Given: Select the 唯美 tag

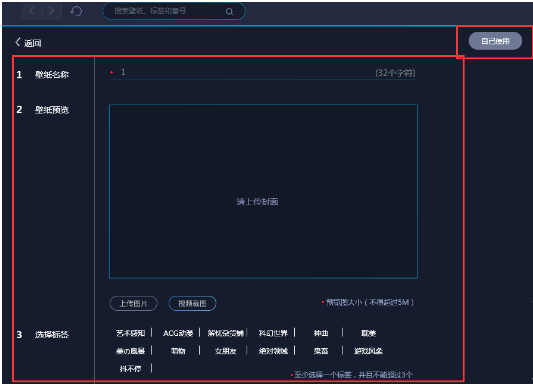Looking at the screenshot, I should click(368, 333).
